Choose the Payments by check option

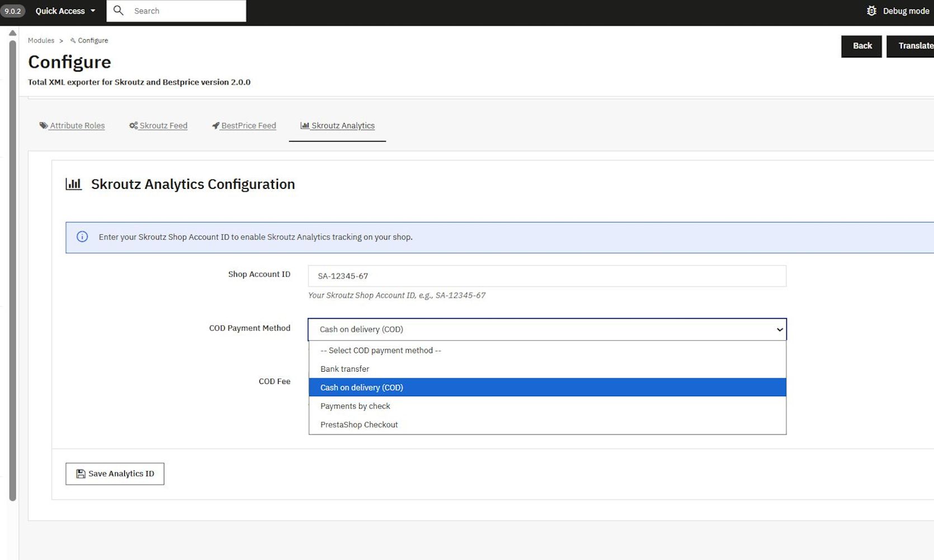pyautogui.click(x=355, y=406)
